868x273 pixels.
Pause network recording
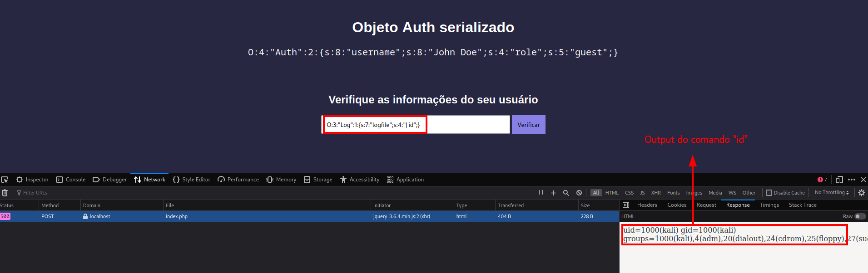(x=541, y=193)
